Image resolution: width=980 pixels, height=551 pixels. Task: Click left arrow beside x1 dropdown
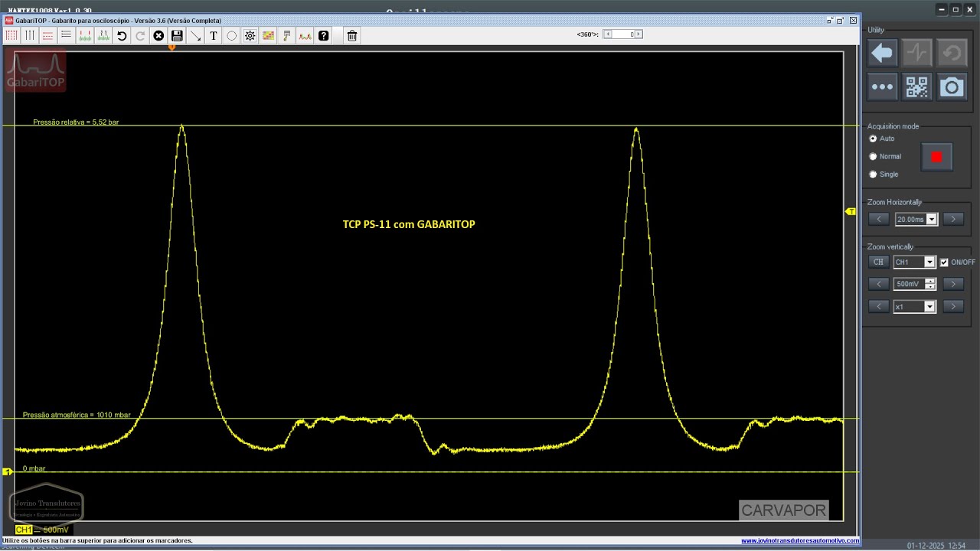[879, 306]
